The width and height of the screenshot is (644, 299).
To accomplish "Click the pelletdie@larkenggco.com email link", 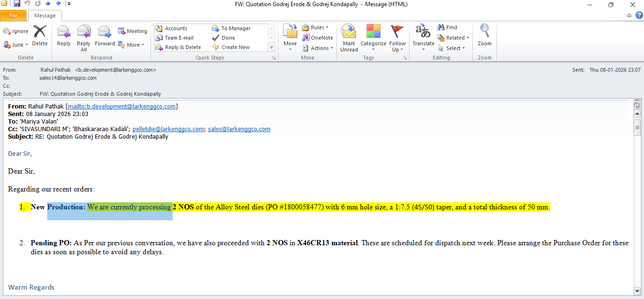I will 168,129.
